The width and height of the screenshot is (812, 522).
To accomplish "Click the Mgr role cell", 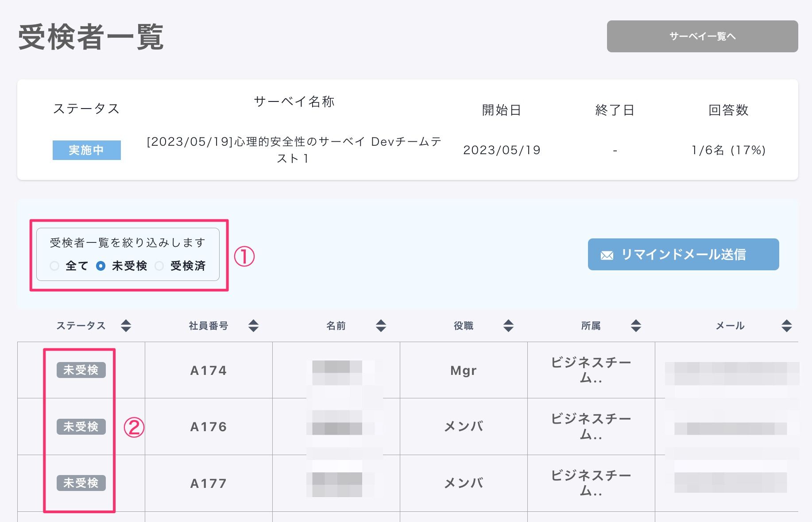I will (463, 370).
